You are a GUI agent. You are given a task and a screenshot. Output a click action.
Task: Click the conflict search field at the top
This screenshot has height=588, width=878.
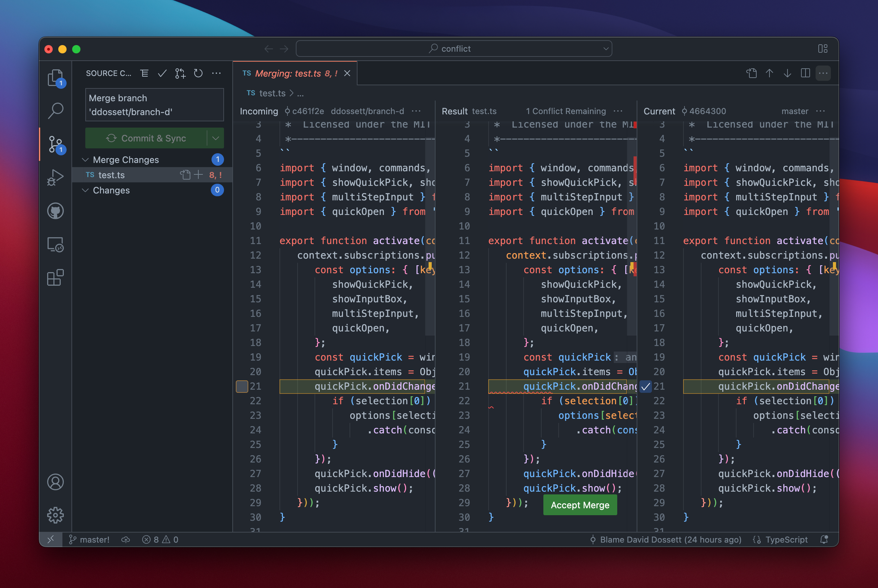tap(453, 48)
